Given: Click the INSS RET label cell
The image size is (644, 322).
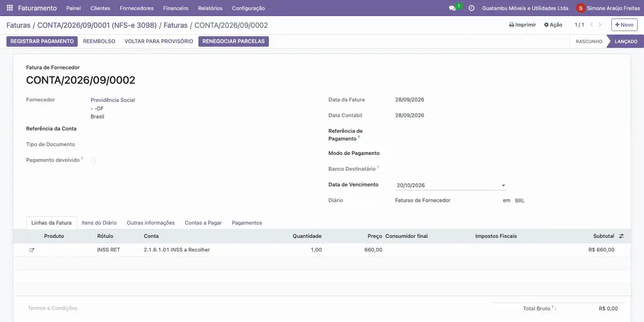Looking at the screenshot, I should 109,250.
